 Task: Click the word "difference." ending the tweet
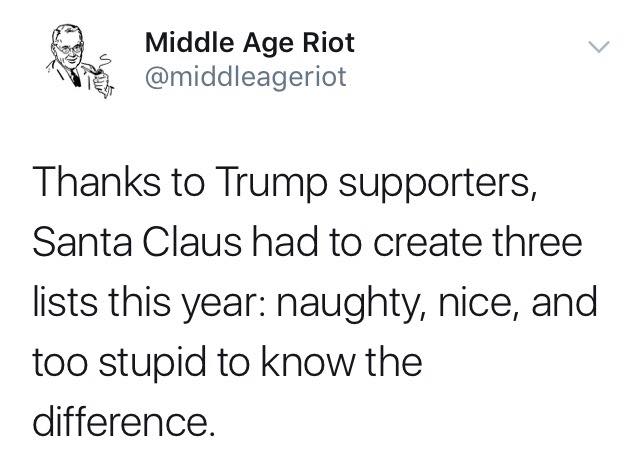tap(124, 422)
